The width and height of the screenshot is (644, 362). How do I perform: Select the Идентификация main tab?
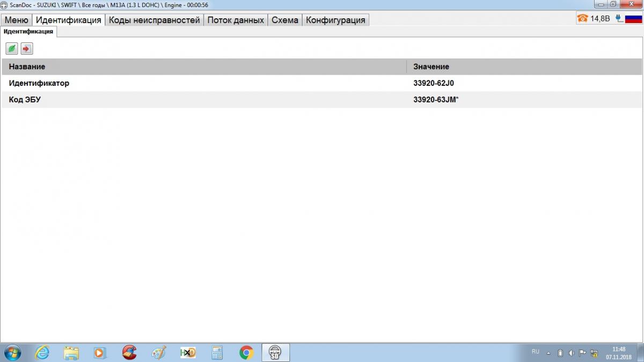tap(69, 20)
